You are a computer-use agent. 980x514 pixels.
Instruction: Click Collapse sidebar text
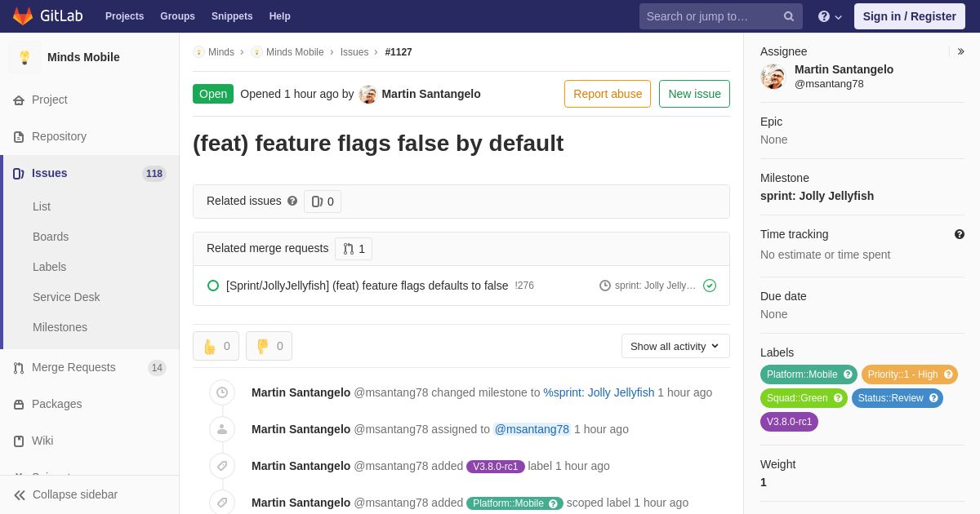pyautogui.click(x=75, y=494)
